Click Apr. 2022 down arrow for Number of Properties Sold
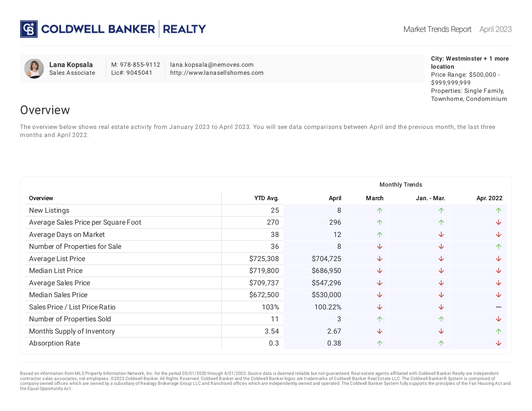Image resolution: width=532 pixels, height=411 pixels. [x=498, y=319]
